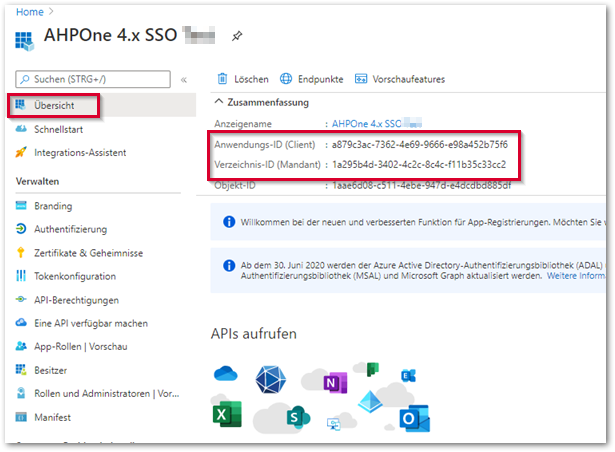Open Schnellstart in the sidebar
This screenshot has height=452, width=615.
[58, 129]
